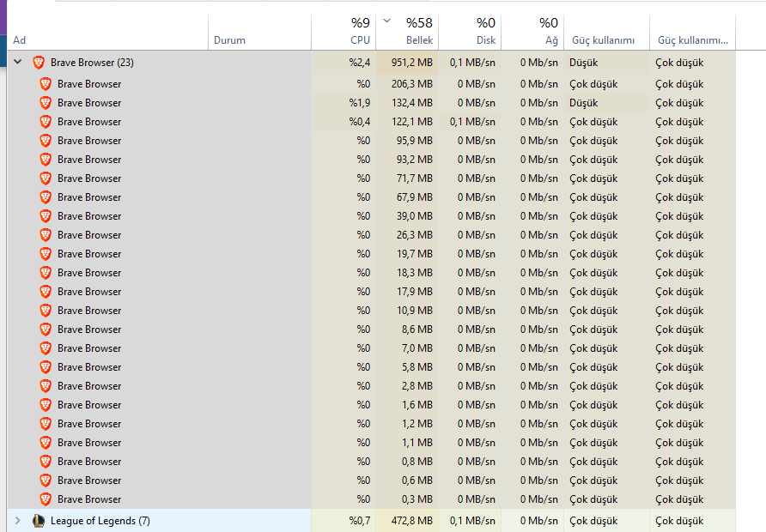Click the first Güç kullanımı column header
Viewport: 766px width, 532px height.
click(603, 39)
